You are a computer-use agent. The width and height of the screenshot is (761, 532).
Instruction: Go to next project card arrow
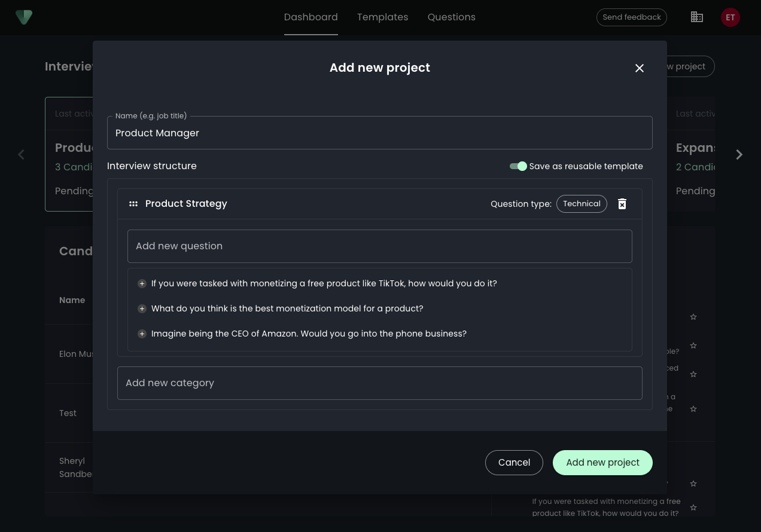coord(739,155)
